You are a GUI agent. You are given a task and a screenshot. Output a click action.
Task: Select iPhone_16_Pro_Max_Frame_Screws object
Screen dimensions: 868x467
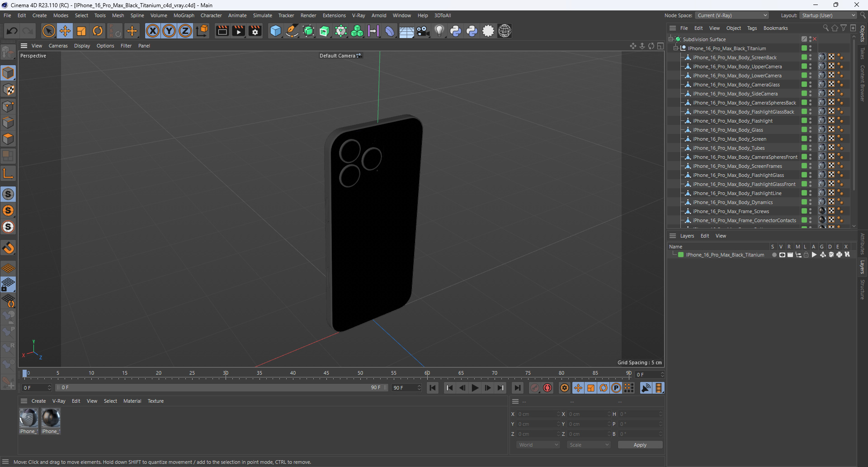[731, 211]
